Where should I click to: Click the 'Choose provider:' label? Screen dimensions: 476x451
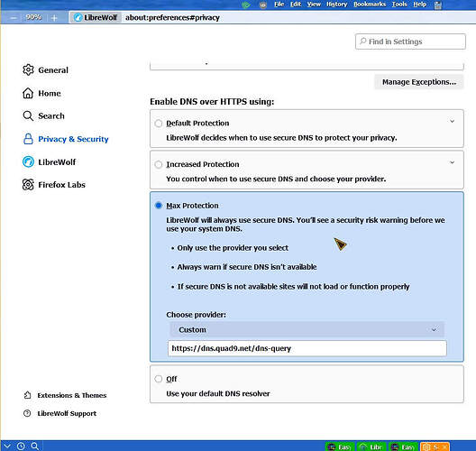pyautogui.click(x=197, y=315)
